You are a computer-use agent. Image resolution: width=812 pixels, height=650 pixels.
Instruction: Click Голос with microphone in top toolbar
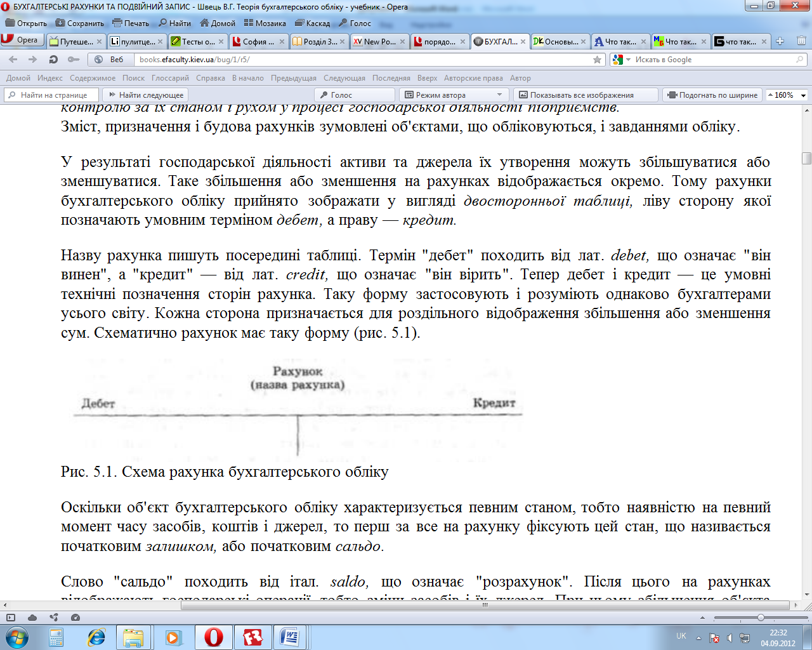tap(355, 23)
